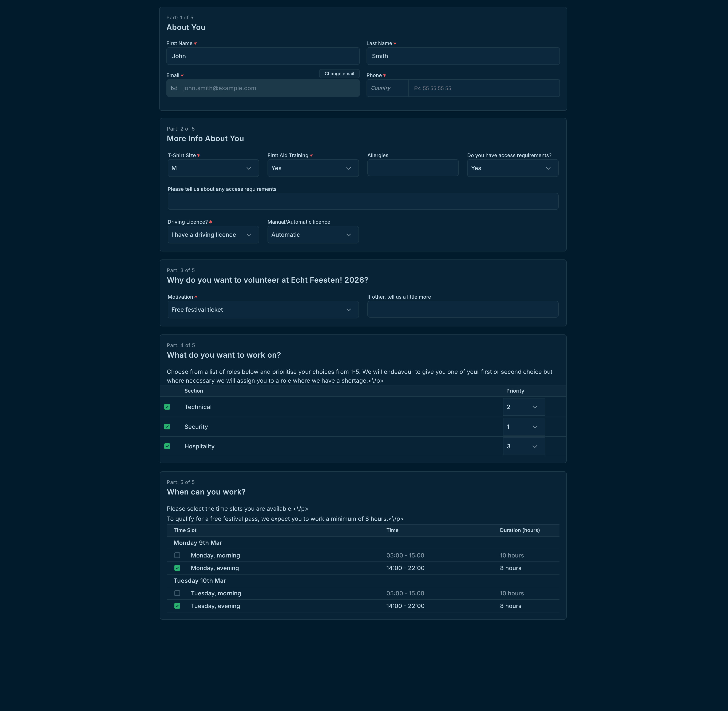Check the Monday, morning time slot
728x711 pixels.
click(177, 555)
